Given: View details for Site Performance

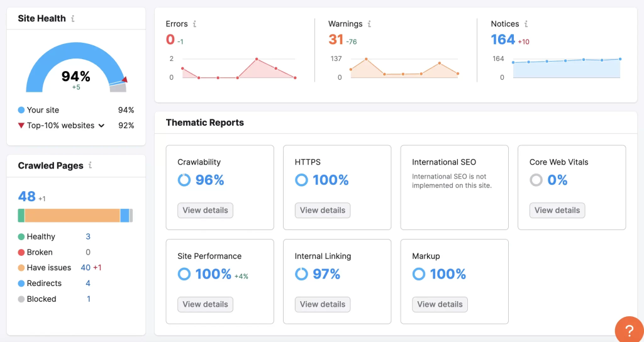Looking at the screenshot, I should (205, 304).
